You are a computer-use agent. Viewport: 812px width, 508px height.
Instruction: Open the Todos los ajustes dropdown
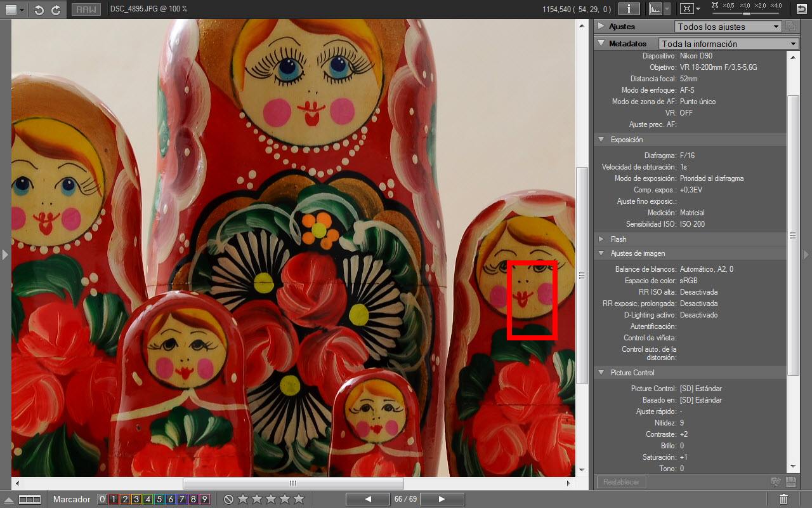tap(728, 27)
